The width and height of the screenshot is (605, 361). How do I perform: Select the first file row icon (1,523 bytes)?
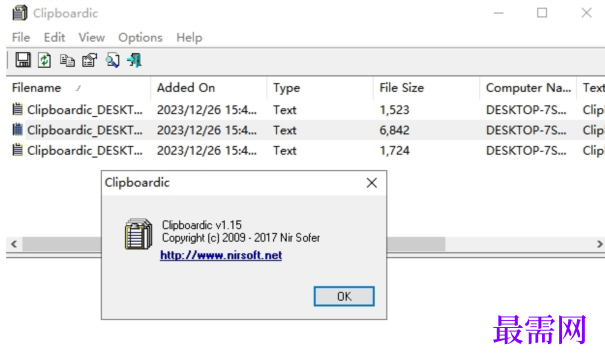tap(17, 110)
